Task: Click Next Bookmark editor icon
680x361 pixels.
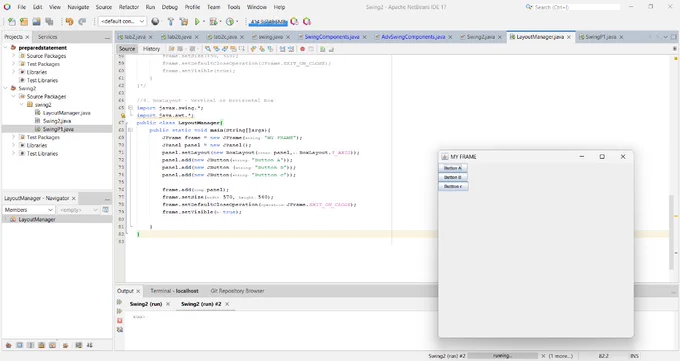Action: (262, 49)
